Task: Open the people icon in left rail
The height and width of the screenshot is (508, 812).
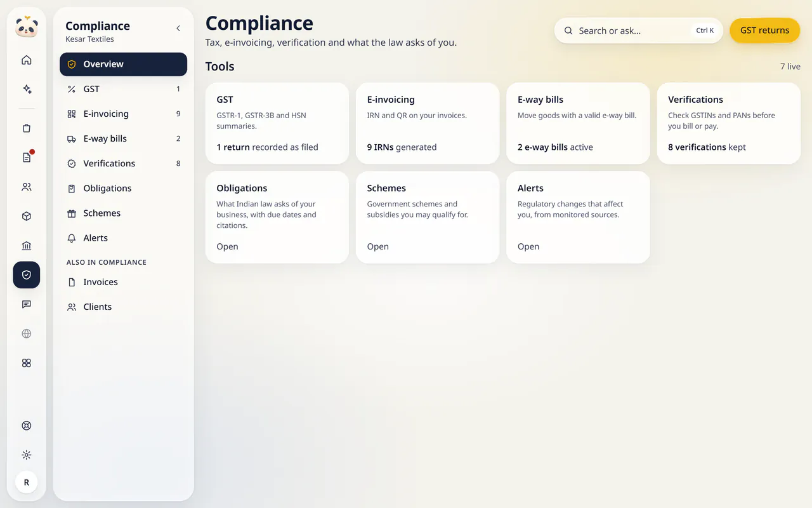Action: click(x=27, y=187)
